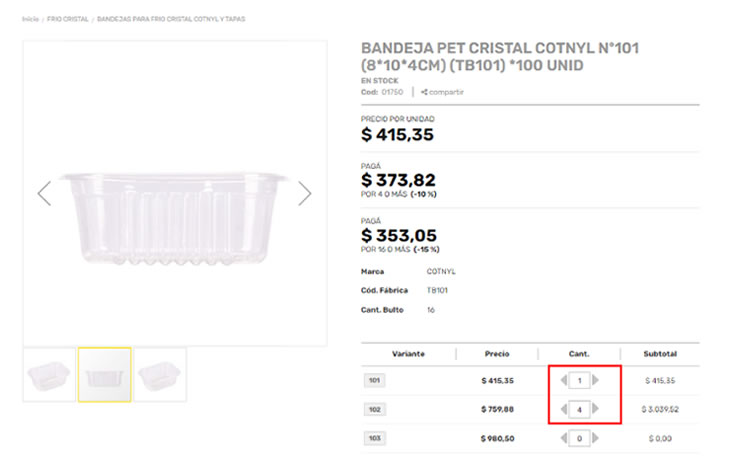Click variant 103 tag
The width and height of the screenshot is (730, 467).
[374, 438]
